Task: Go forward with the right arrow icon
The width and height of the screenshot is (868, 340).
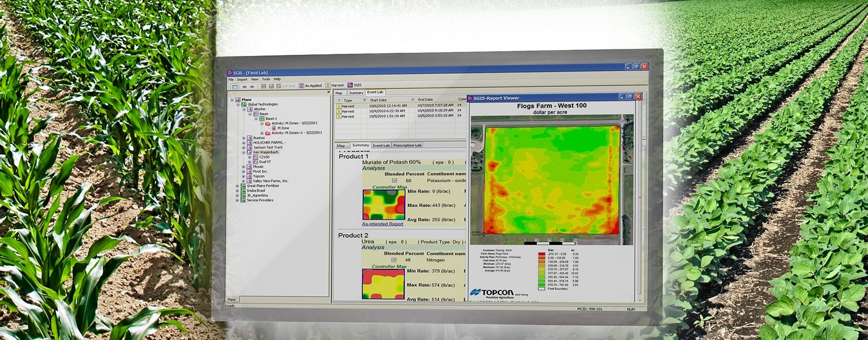Action: (x=252, y=86)
